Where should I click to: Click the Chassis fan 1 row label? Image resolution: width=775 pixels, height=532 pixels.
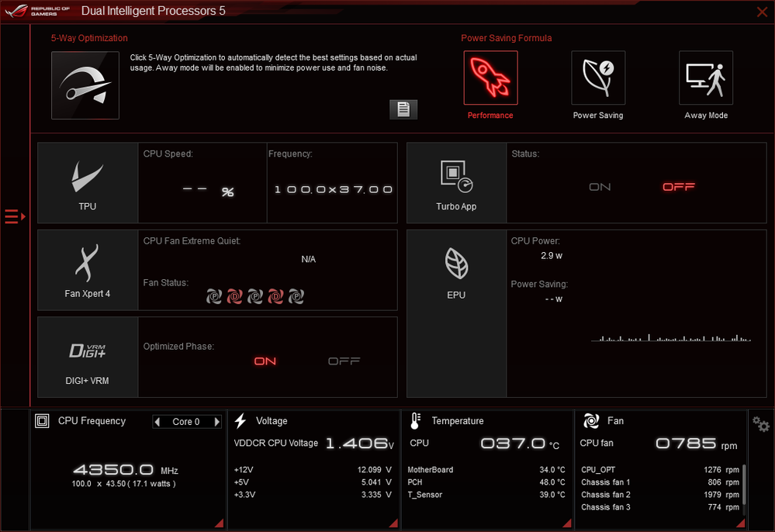point(605,482)
